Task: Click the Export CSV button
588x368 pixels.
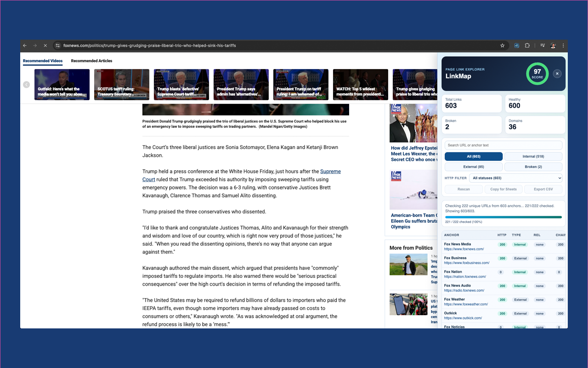Action: click(543, 189)
